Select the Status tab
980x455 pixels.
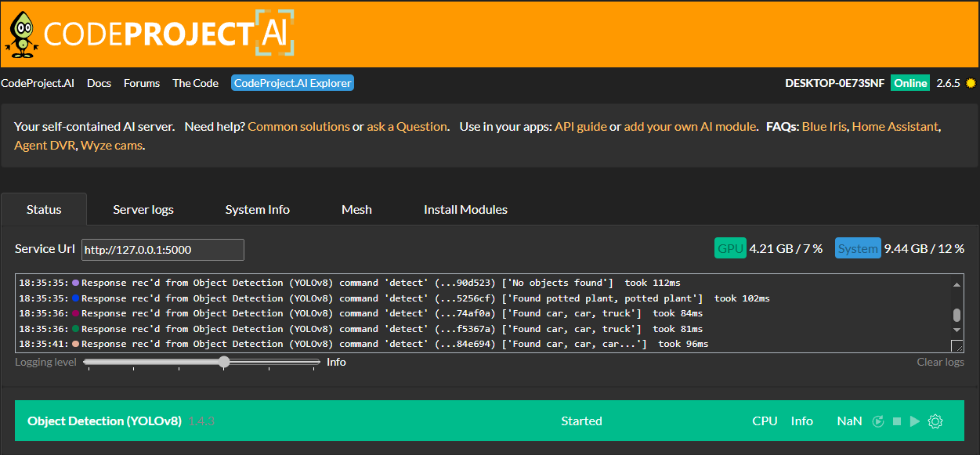(x=44, y=209)
